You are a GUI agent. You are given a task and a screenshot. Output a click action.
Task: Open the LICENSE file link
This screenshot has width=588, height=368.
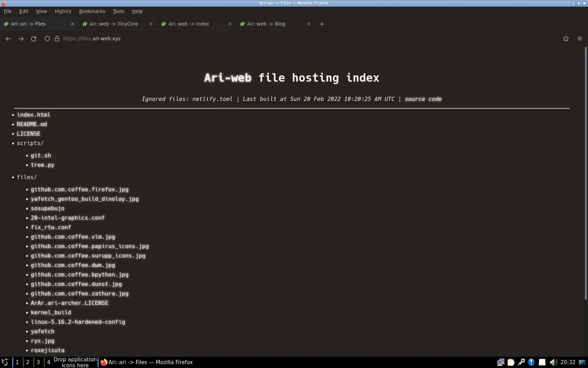28,134
